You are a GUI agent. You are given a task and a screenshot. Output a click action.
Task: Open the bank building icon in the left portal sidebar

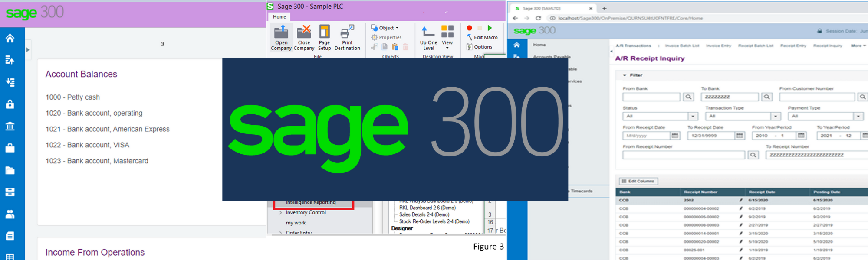[x=10, y=126]
